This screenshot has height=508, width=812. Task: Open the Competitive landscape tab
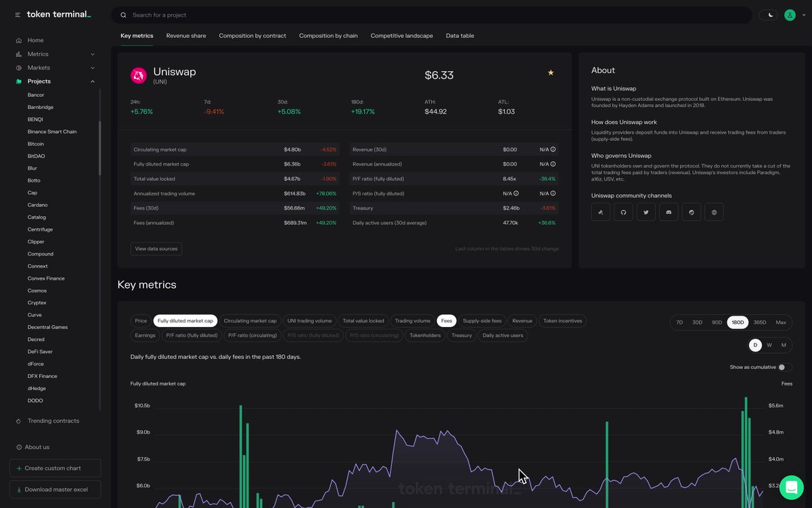[401, 35]
